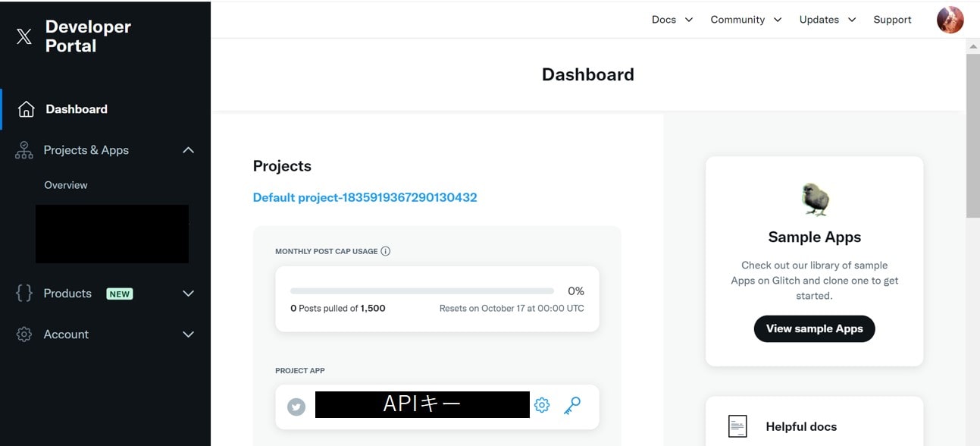The height and width of the screenshot is (446, 980).
Task: Click the Sample Apps chick image
Action: [x=816, y=199]
